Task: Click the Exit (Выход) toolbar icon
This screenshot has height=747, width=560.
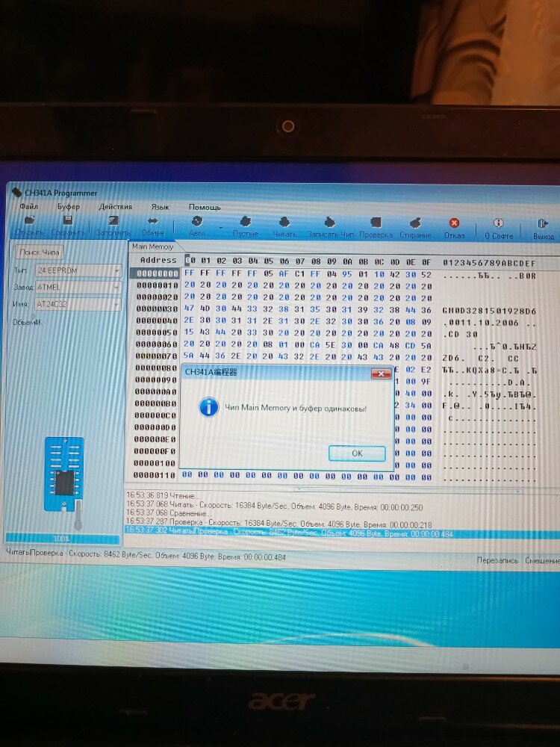Action: pyautogui.click(x=542, y=223)
